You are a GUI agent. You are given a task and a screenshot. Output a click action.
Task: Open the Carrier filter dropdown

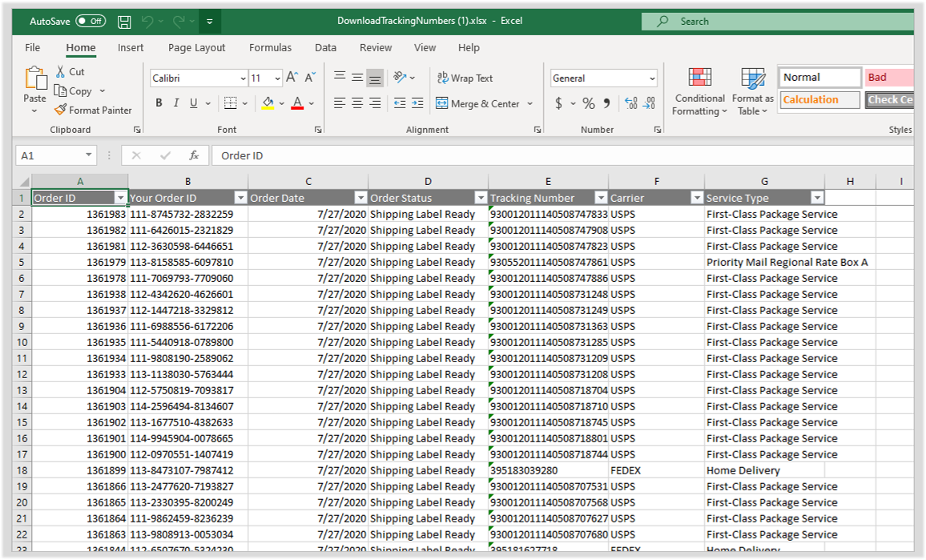pos(698,198)
